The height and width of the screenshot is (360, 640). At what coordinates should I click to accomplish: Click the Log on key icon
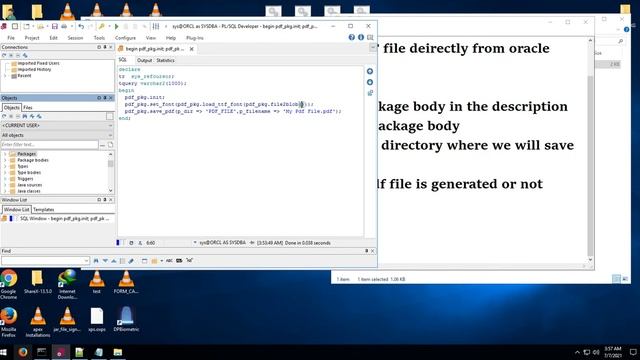click(x=102, y=27)
